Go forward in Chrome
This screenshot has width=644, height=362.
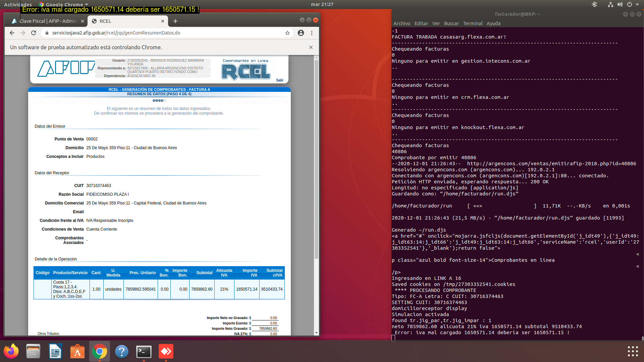[x=23, y=33]
